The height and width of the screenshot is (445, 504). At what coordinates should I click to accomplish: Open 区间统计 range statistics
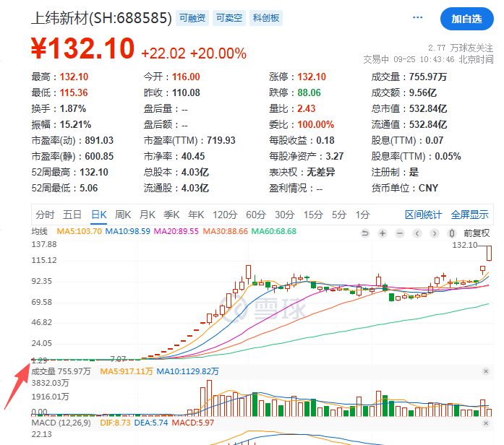pos(423,215)
